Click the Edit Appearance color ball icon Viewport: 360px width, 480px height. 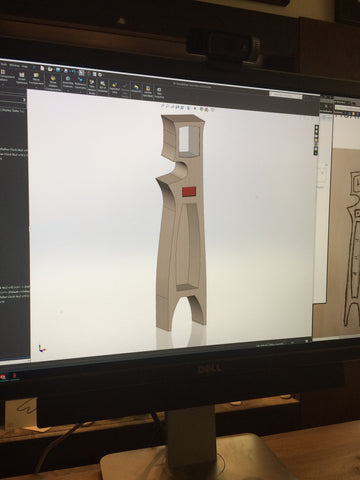click(x=202, y=109)
